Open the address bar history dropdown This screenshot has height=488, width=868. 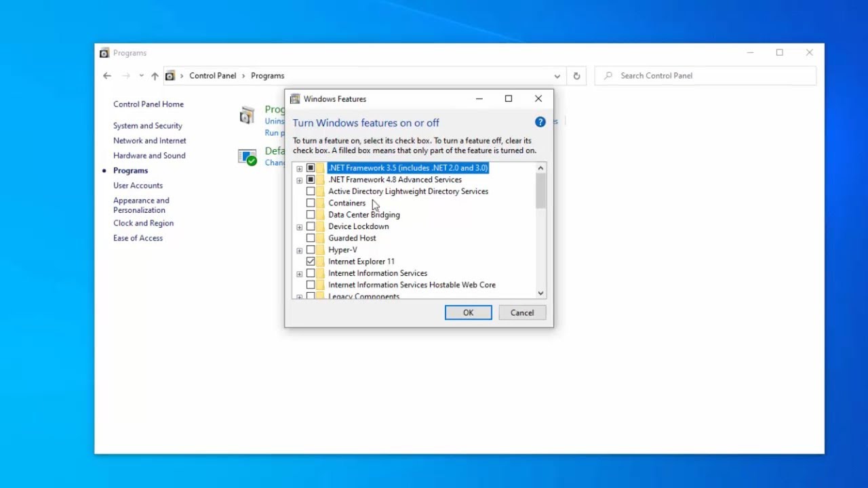click(557, 76)
